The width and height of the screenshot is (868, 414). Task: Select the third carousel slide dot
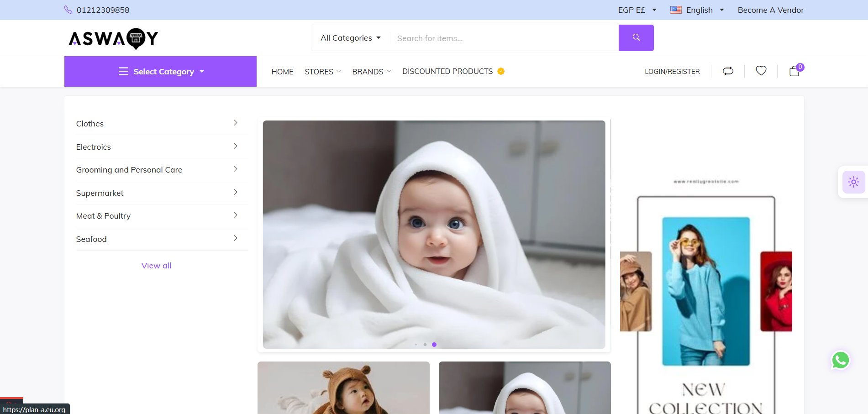tap(434, 345)
